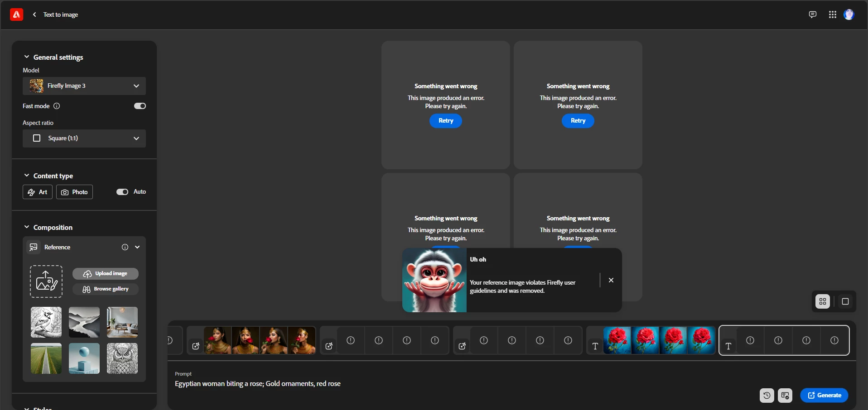The height and width of the screenshot is (410, 868).
Task: Show the Reference info tooltip
Action: pyautogui.click(x=125, y=247)
